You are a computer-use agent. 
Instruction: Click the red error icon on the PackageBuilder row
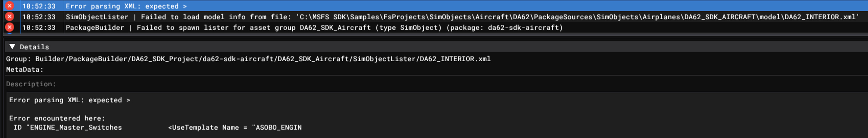[x=10, y=27]
